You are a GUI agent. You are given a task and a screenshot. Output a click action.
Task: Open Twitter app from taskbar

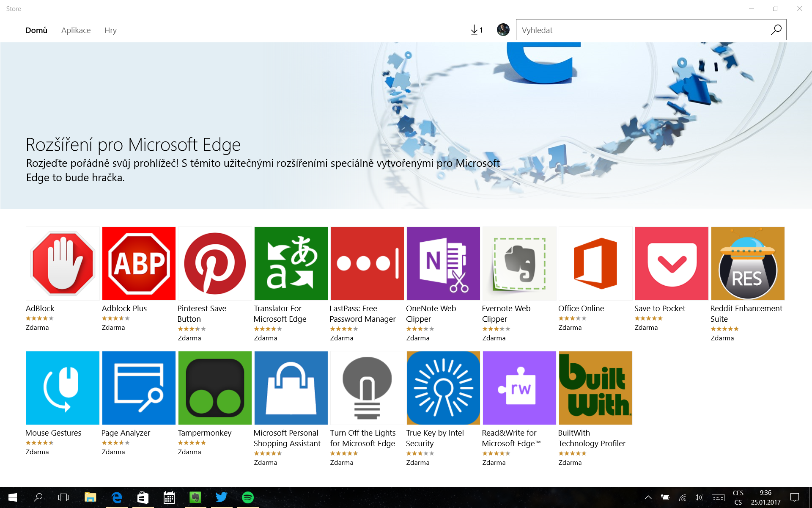[222, 497]
